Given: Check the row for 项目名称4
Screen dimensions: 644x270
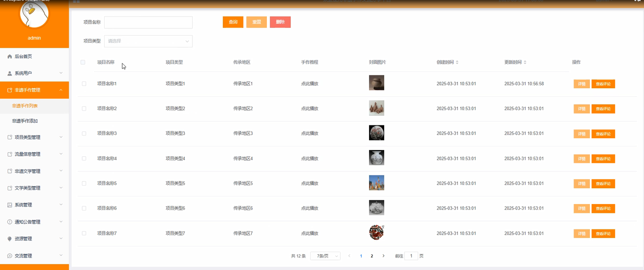Looking at the screenshot, I should click(x=84, y=158).
